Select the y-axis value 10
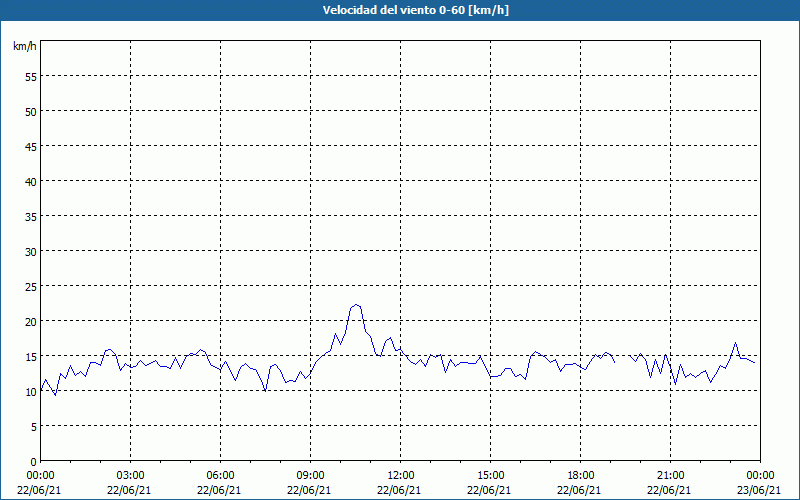 (x=31, y=391)
